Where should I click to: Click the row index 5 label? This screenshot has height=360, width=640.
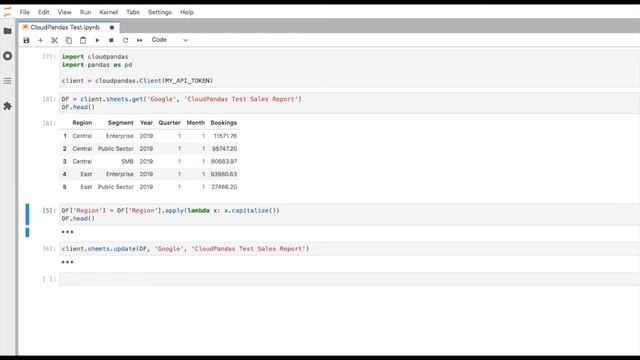(64, 187)
